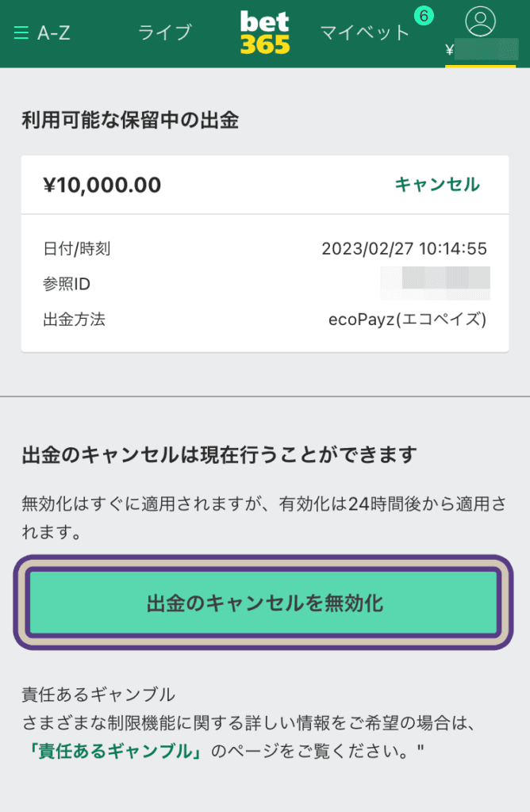The height and width of the screenshot is (812, 530).
Task: Open the hamburger menu icon
Action: [x=21, y=33]
